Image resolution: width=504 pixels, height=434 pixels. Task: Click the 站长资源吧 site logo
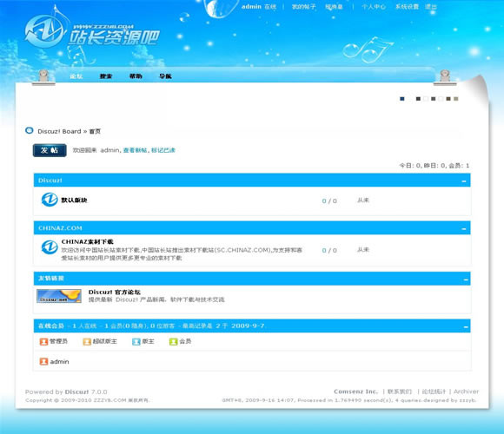pos(92,32)
